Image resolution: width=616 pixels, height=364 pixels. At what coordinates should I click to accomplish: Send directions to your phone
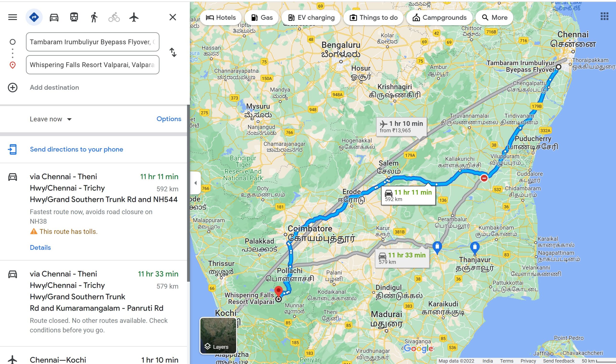point(76,149)
